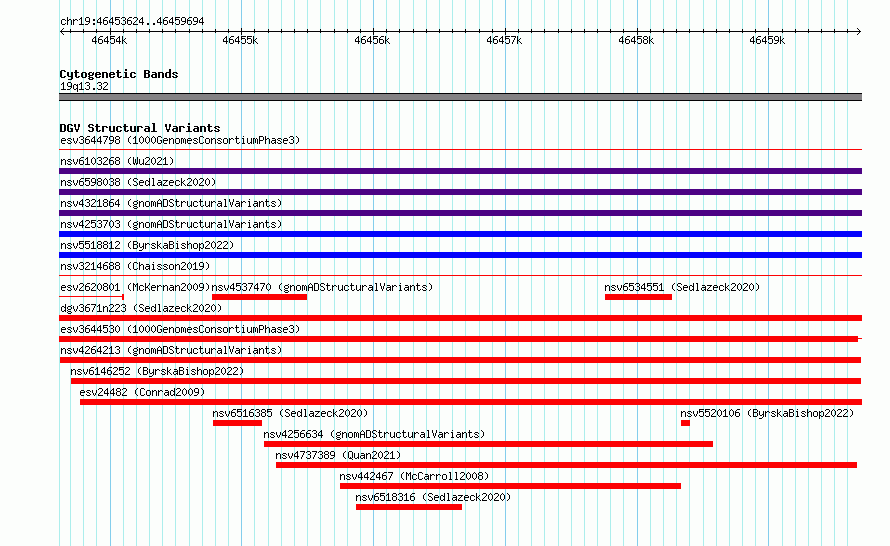The height and width of the screenshot is (546, 890).
Task: Click the small red nsv5520106 variant bar
Action: tap(685, 423)
